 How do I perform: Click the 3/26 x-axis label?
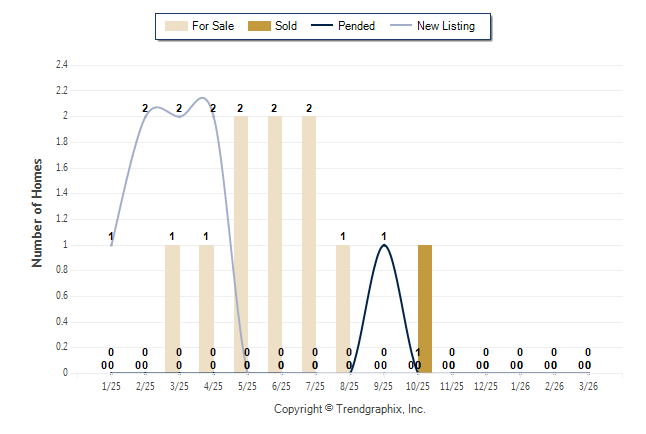pyautogui.click(x=588, y=386)
